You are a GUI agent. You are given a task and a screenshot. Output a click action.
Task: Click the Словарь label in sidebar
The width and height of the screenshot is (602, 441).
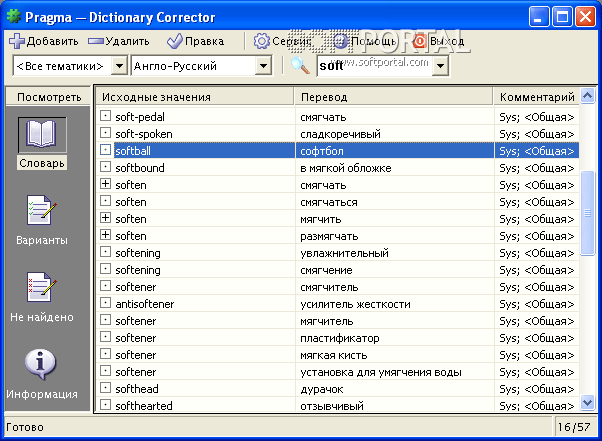42,163
